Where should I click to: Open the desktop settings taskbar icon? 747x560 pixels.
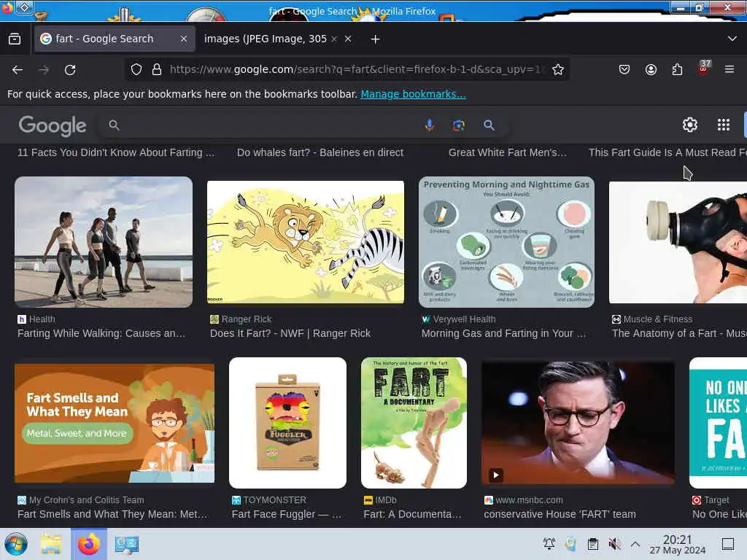pyautogui.click(x=126, y=544)
